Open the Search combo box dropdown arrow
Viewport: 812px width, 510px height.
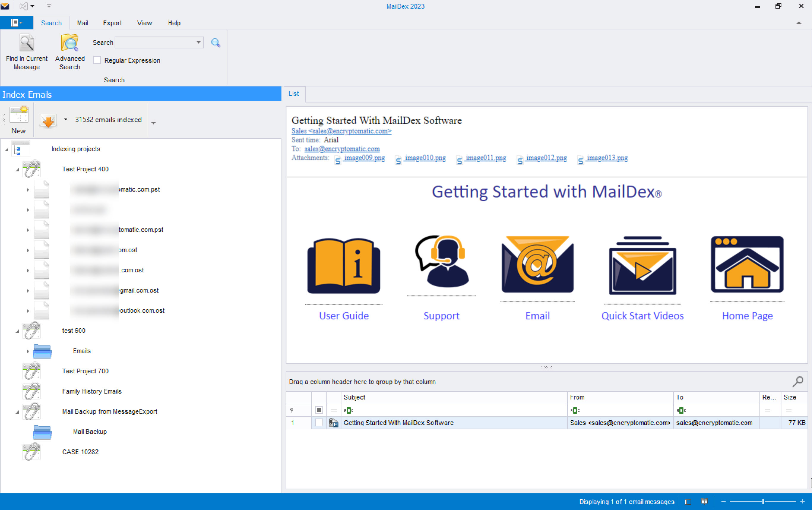coord(199,42)
